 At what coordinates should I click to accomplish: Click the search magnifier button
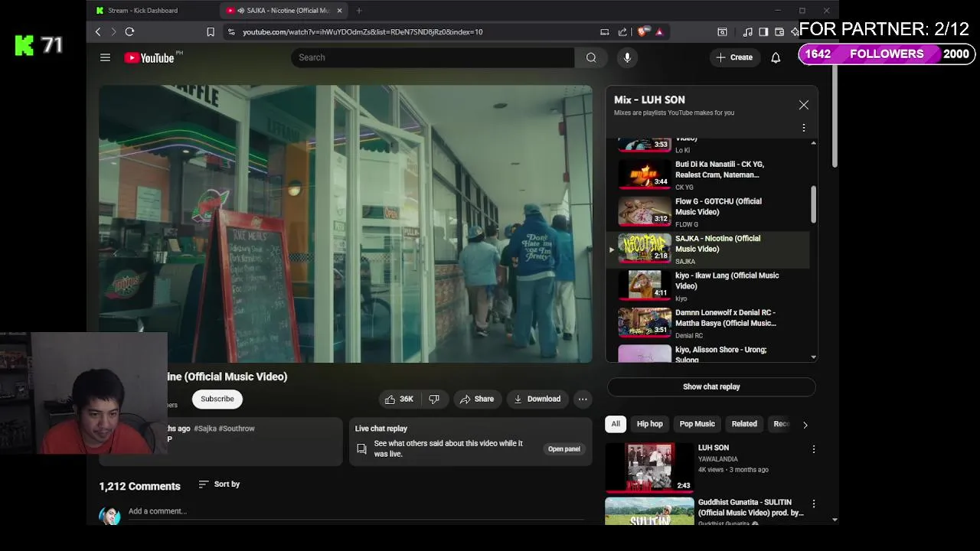pos(591,57)
